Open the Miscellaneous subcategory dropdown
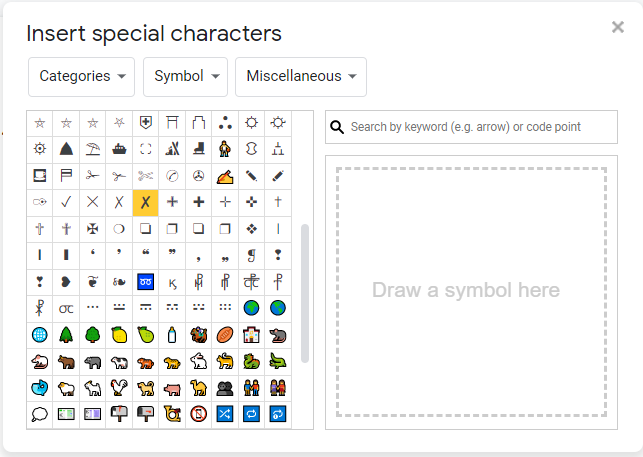 pos(300,77)
